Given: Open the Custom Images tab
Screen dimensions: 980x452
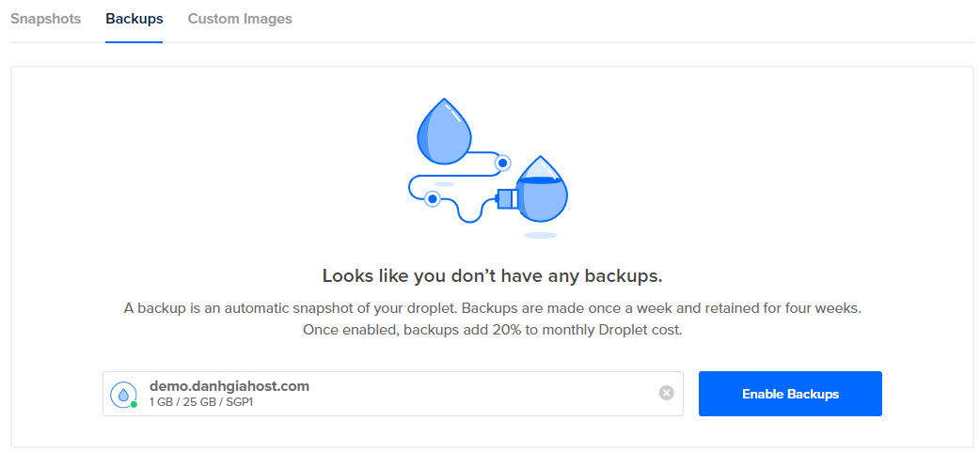Looking at the screenshot, I should click(240, 19).
